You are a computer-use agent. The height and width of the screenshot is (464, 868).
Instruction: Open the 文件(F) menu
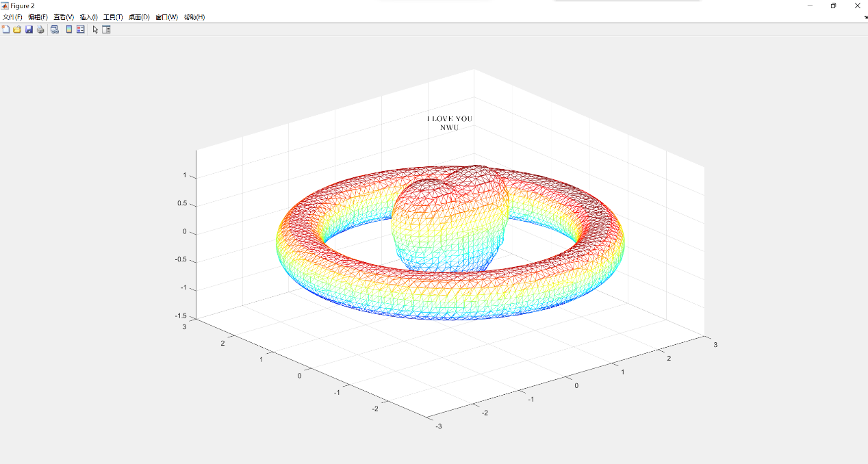[12, 17]
